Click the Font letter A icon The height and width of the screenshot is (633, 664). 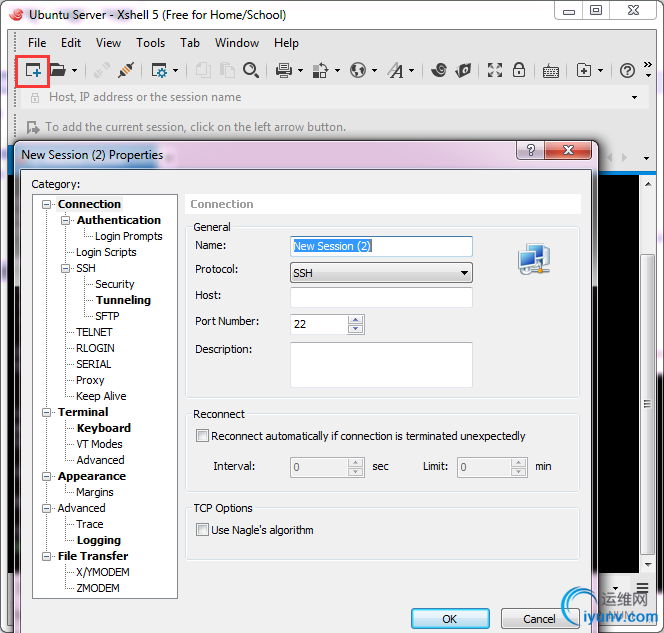(x=396, y=70)
